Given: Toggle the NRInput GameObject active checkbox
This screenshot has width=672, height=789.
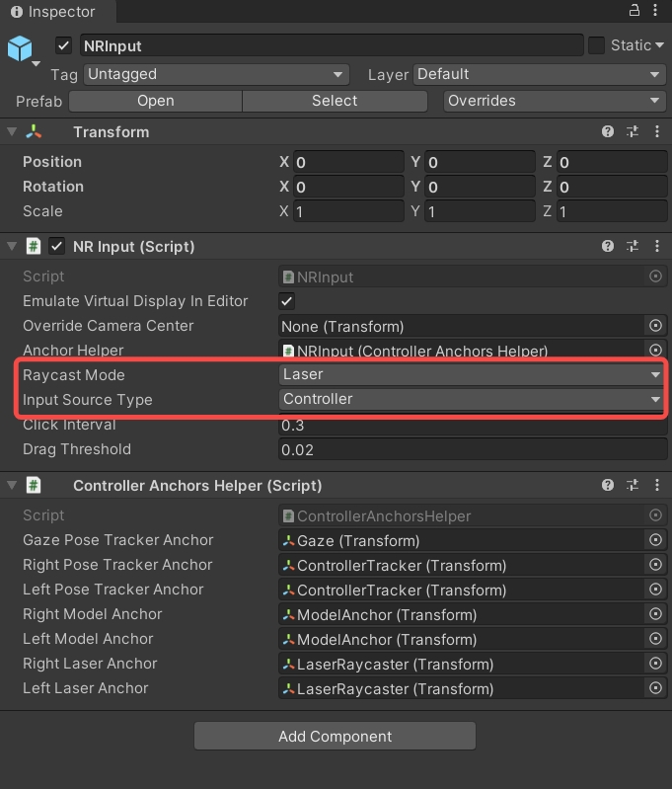Looking at the screenshot, I should (x=64, y=46).
